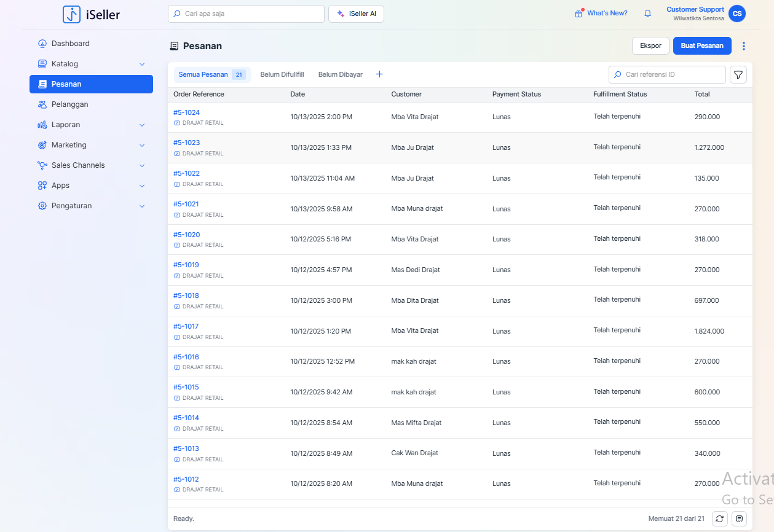The image size is (774, 532).
Task: Open order #5-1024 link
Action: tap(186, 112)
